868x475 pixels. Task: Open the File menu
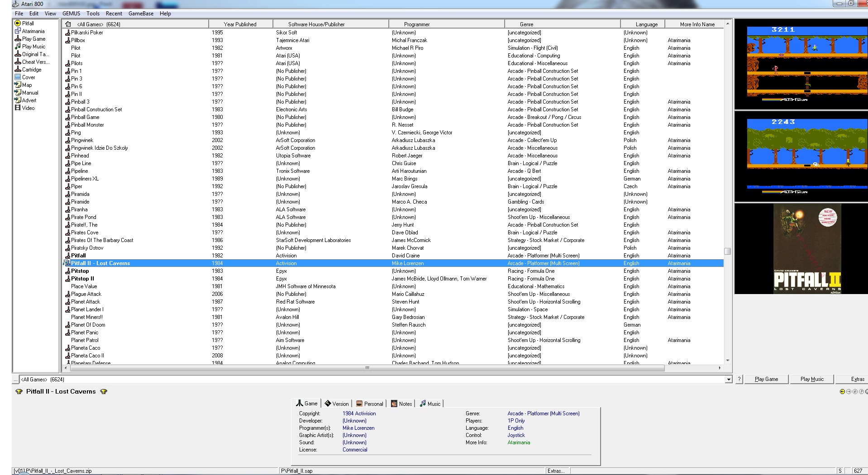[19, 14]
